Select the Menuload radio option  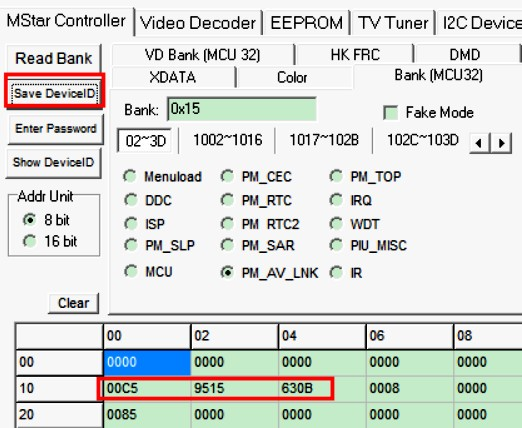[x=130, y=176]
